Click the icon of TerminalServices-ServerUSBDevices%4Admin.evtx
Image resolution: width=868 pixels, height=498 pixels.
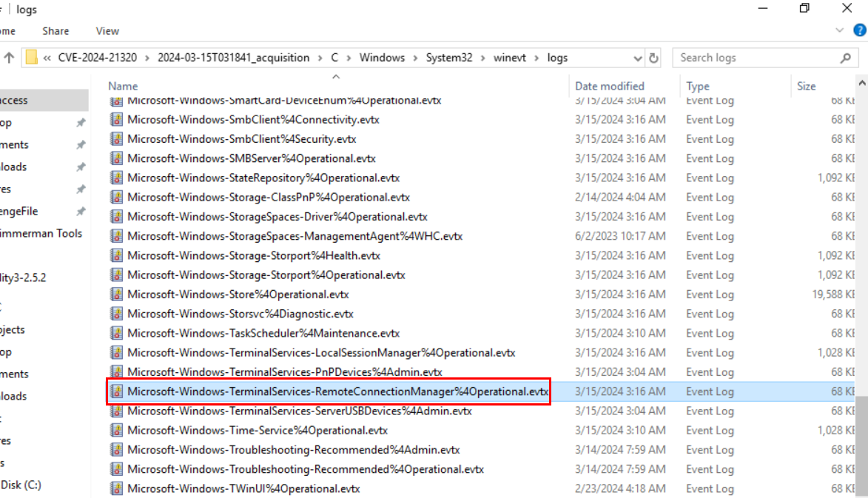[116, 411]
